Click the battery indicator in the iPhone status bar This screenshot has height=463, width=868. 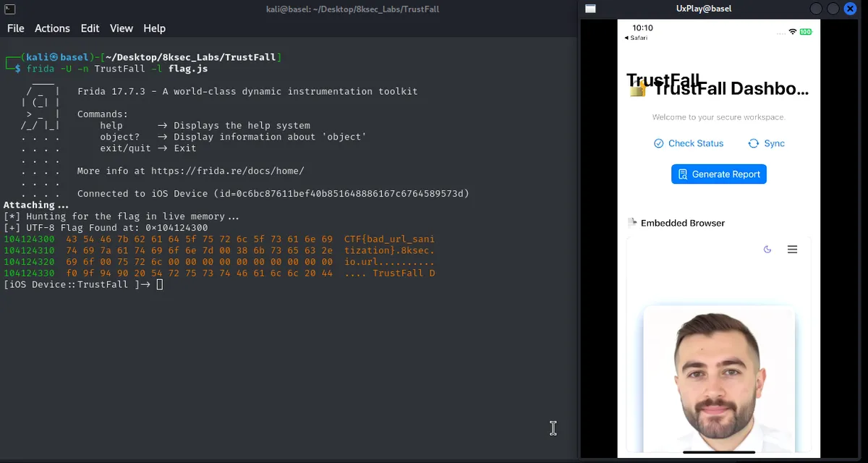806,32
